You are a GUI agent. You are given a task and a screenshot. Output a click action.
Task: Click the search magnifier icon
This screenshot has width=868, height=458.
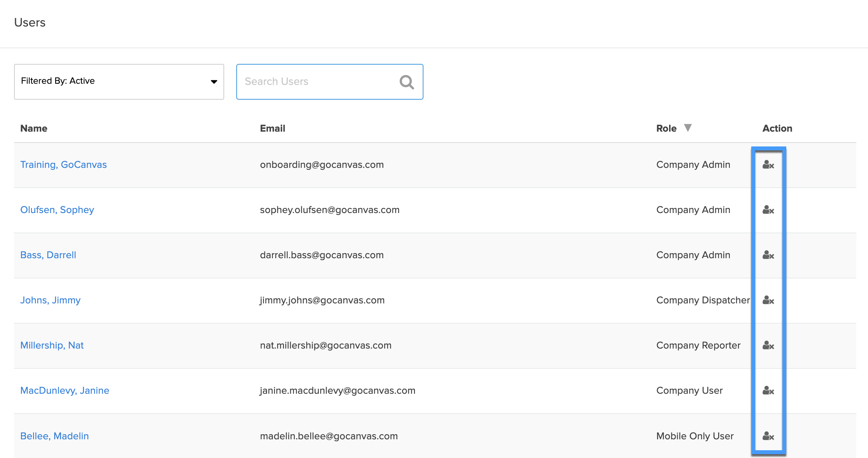(407, 82)
